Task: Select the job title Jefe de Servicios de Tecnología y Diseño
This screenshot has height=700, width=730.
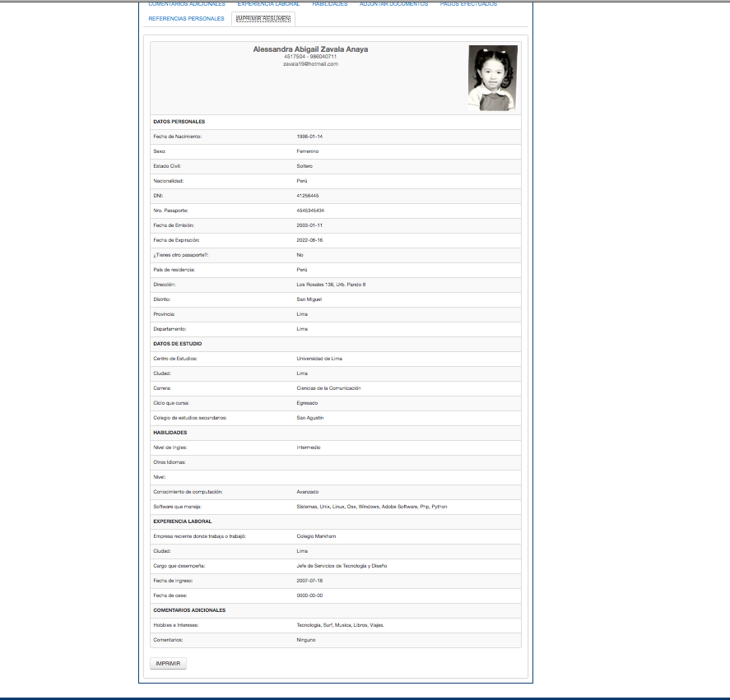Action: click(342, 566)
